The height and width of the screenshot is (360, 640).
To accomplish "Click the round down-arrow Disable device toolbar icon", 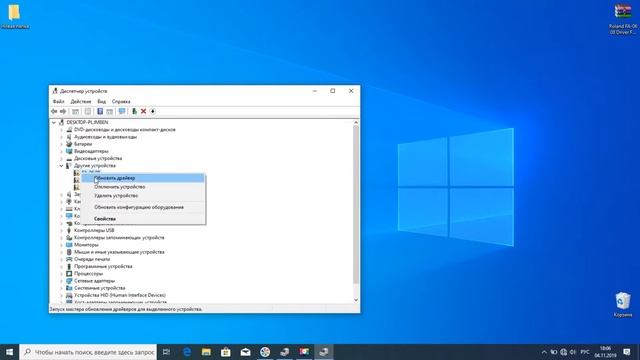I will pos(153,111).
